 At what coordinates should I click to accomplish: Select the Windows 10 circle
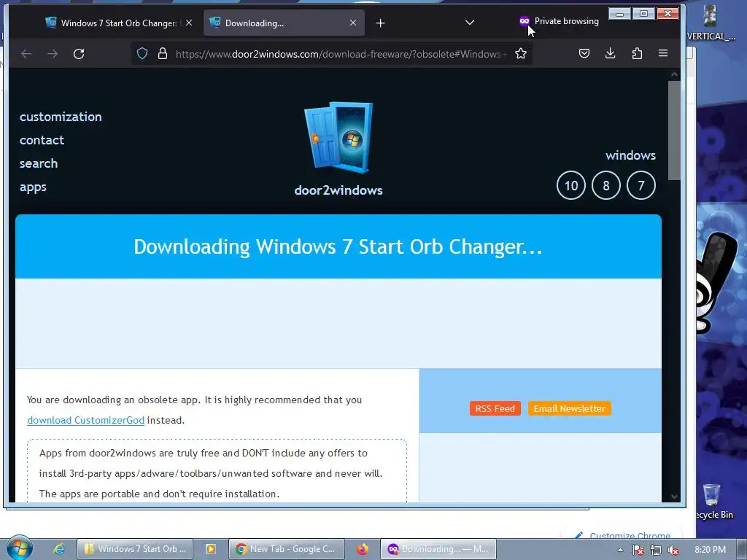(570, 185)
